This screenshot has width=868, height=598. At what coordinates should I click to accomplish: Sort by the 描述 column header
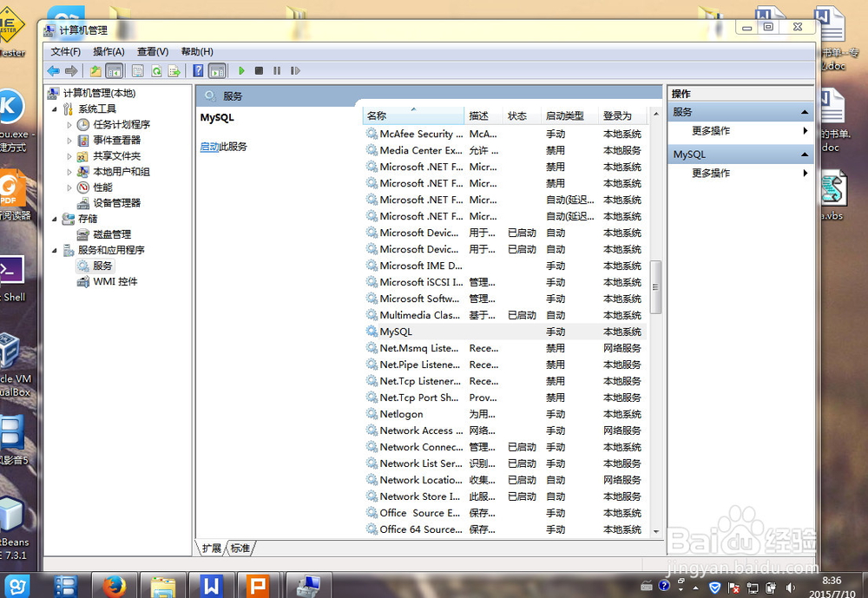(x=483, y=115)
